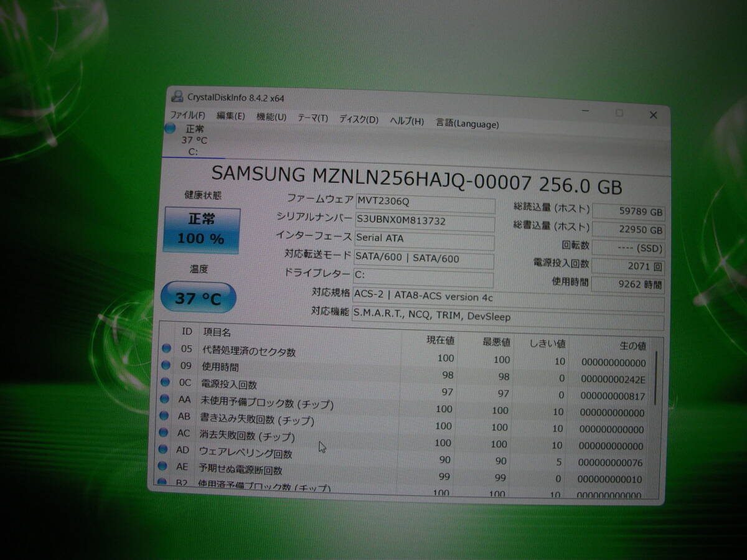Screen dimensions: 747x560
Task: Click the status dot of attribute 05
Action: 166,347
